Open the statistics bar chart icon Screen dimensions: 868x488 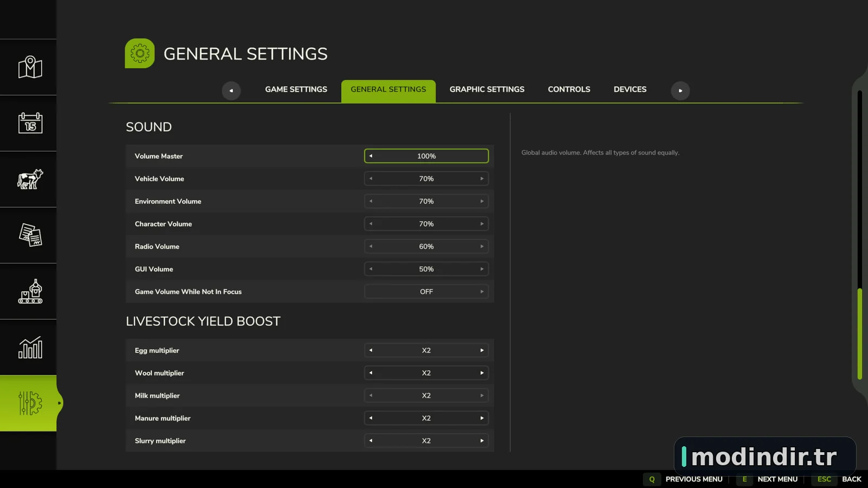tap(30, 347)
